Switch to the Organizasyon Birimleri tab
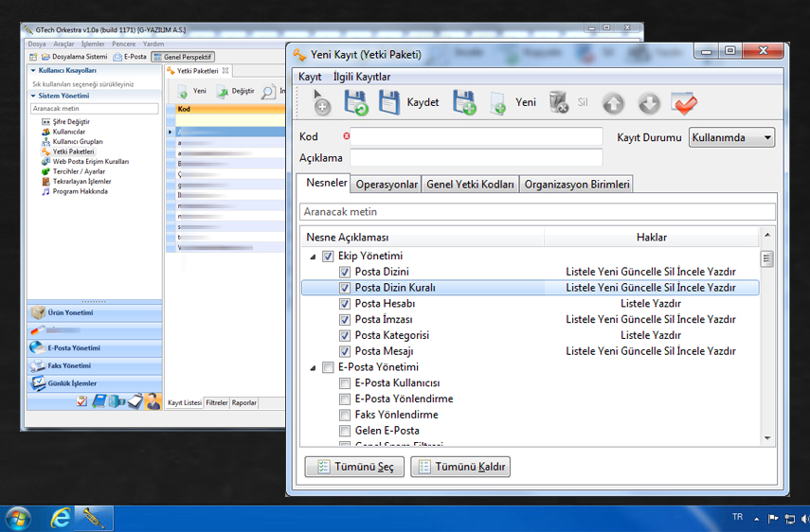 coord(577,185)
